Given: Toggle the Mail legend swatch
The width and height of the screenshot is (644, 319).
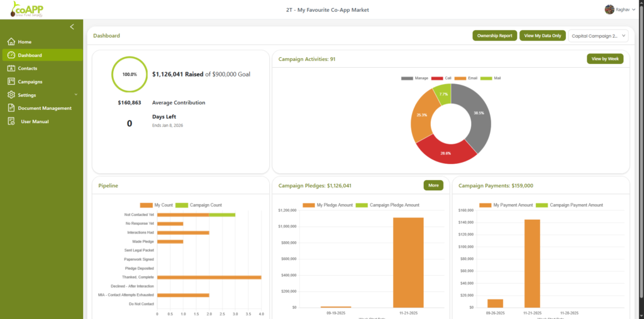Looking at the screenshot, I should [486, 78].
